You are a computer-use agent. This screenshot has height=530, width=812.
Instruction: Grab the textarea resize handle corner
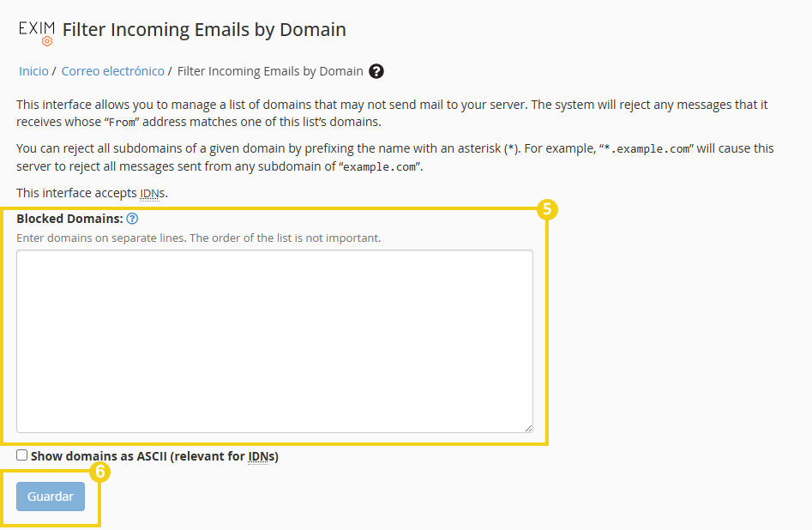528,428
